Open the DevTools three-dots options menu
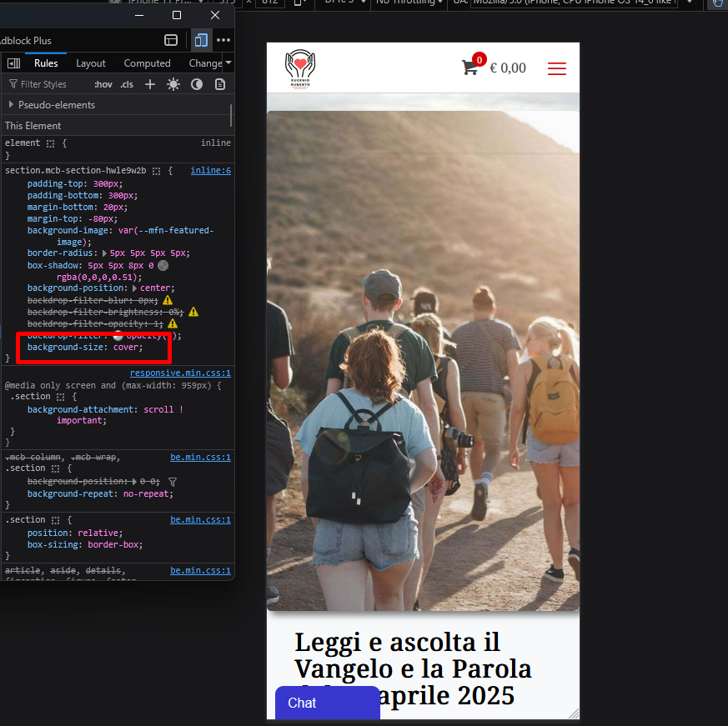This screenshot has height=726, width=728. (223, 40)
